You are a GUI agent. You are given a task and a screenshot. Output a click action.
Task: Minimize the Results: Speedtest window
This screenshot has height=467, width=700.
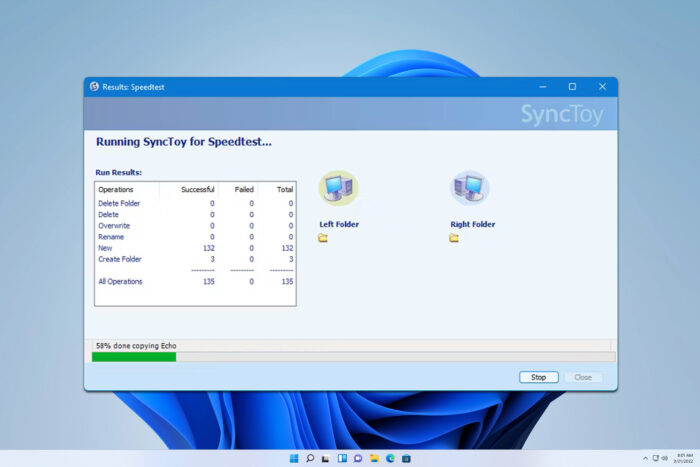(x=542, y=87)
